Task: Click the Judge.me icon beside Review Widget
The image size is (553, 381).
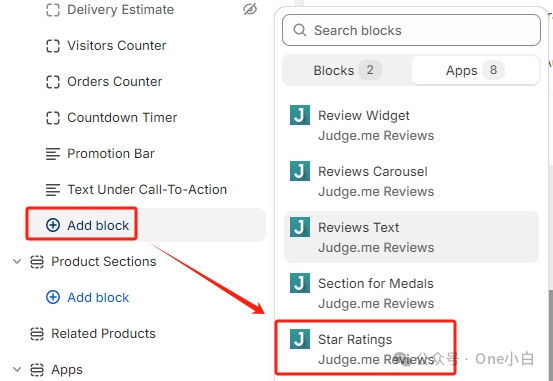Action: [x=300, y=115]
